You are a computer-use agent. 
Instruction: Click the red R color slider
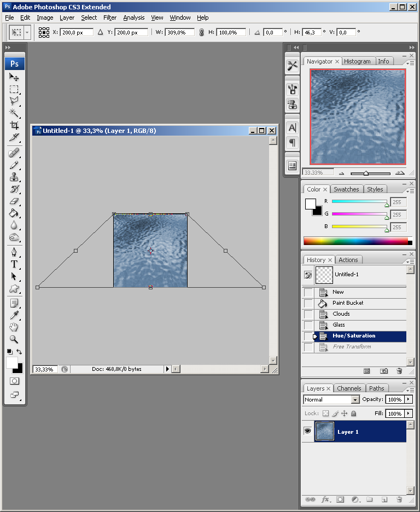(359, 201)
